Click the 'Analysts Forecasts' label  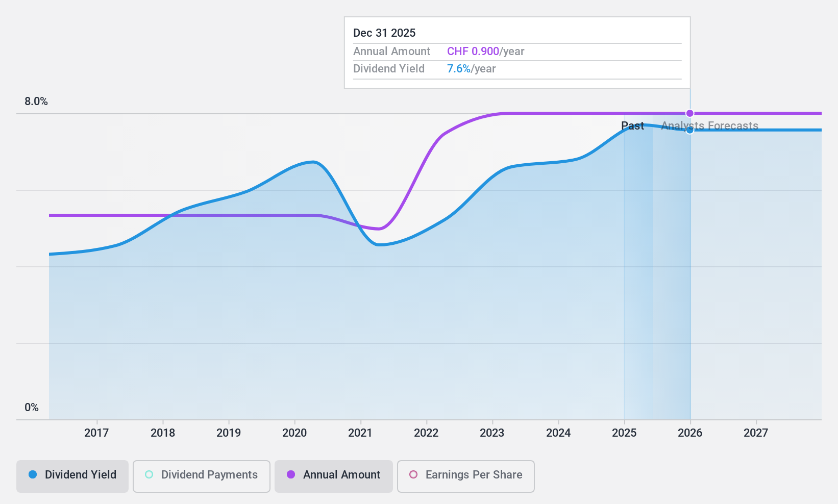point(710,126)
